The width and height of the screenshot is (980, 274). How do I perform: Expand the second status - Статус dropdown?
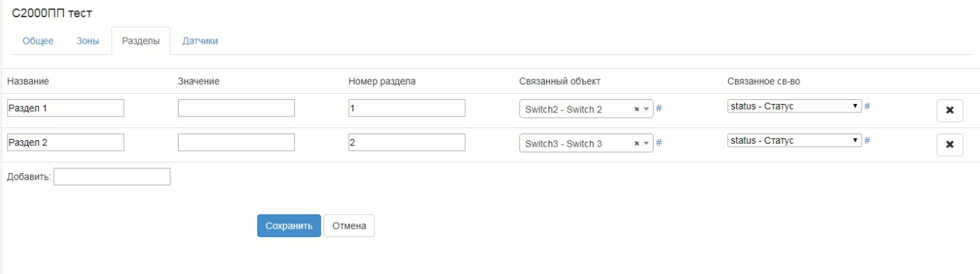tap(794, 140)
